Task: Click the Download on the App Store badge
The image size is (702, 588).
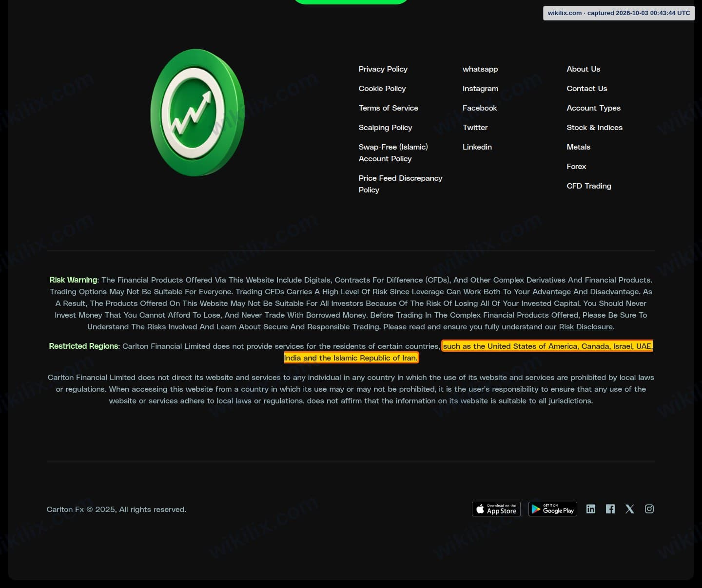Action: (496, 509)
